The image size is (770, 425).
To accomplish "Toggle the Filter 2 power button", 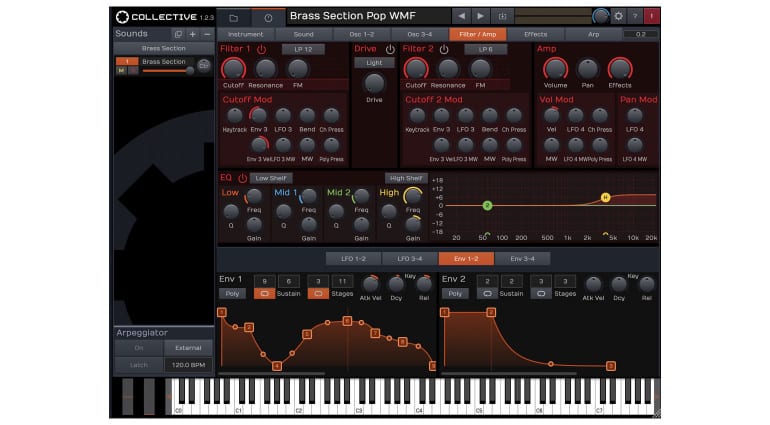I will [444, 49].
